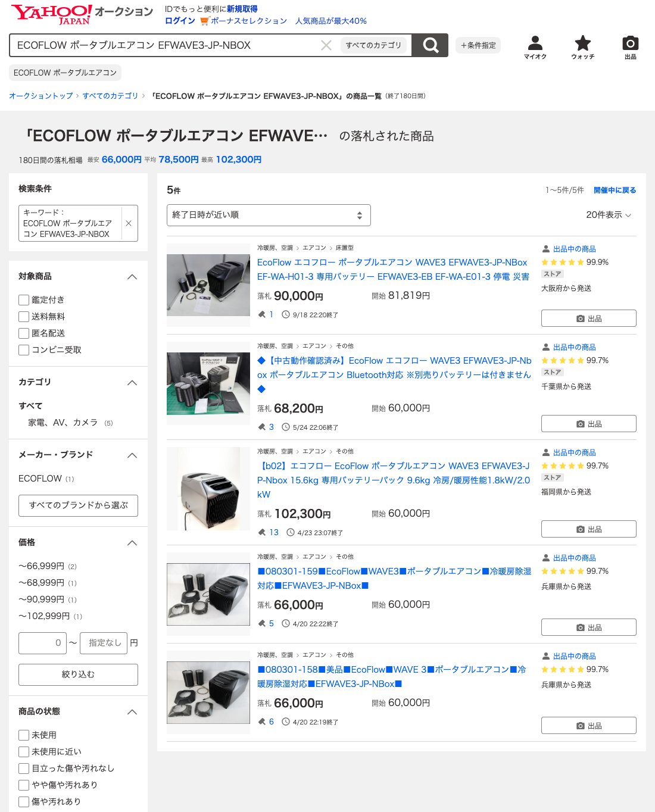Collapse the メーカー・ブランド section
This screenshot has height=812, width=655.
pos(132,455)
